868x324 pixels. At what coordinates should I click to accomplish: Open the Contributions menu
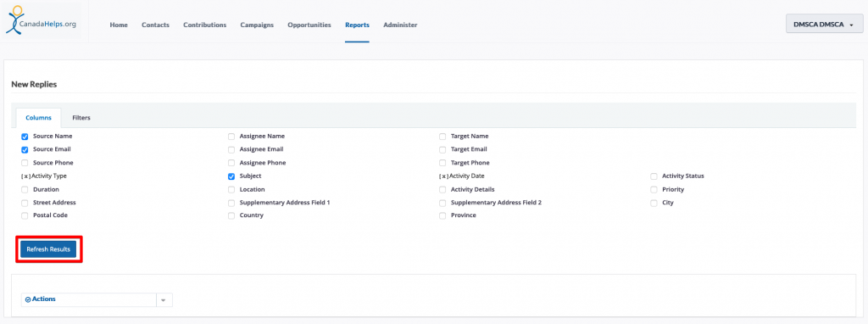[205, 25]
